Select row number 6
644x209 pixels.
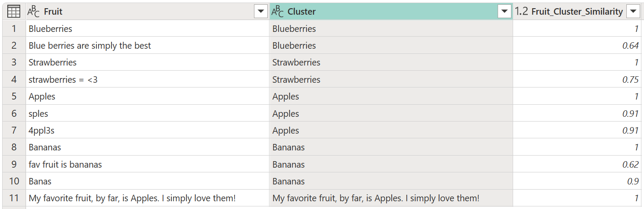pyautogui.click(x=14, y=113)
